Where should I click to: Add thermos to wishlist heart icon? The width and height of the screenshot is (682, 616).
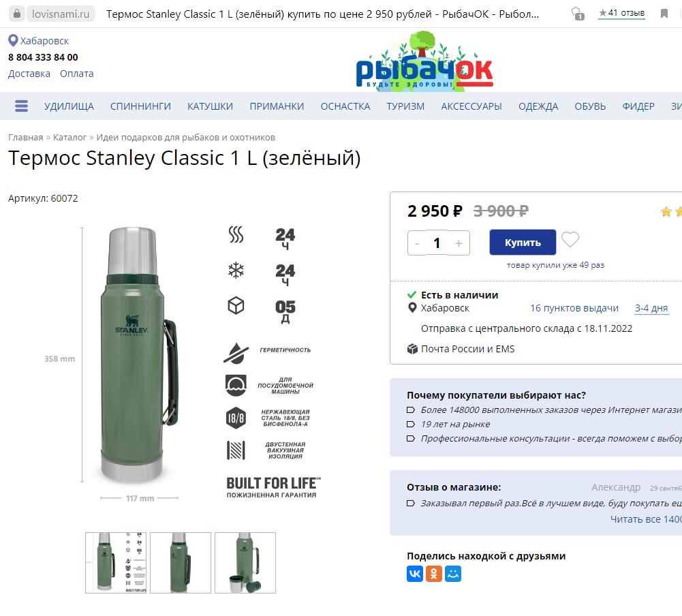[570, 240]
